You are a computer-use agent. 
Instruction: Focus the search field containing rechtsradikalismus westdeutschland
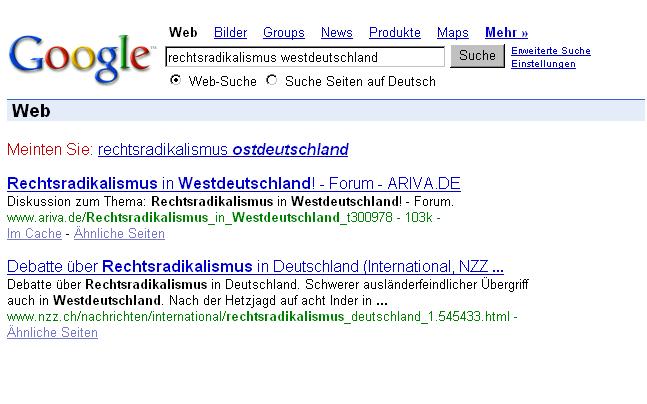305,57
